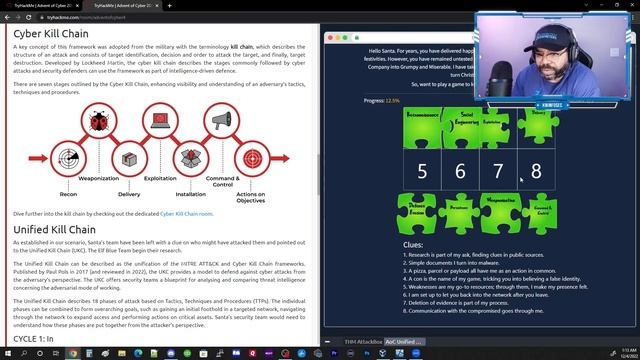The image size is (640, 360).
Task: Click clue 1 about research in public sources
Action: [473, 255]
